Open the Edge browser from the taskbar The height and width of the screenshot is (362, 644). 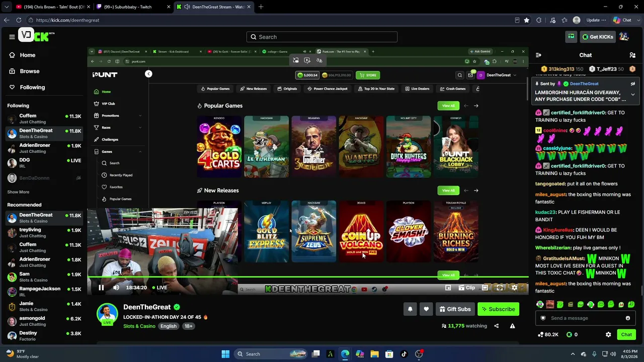tap(345, 354)
